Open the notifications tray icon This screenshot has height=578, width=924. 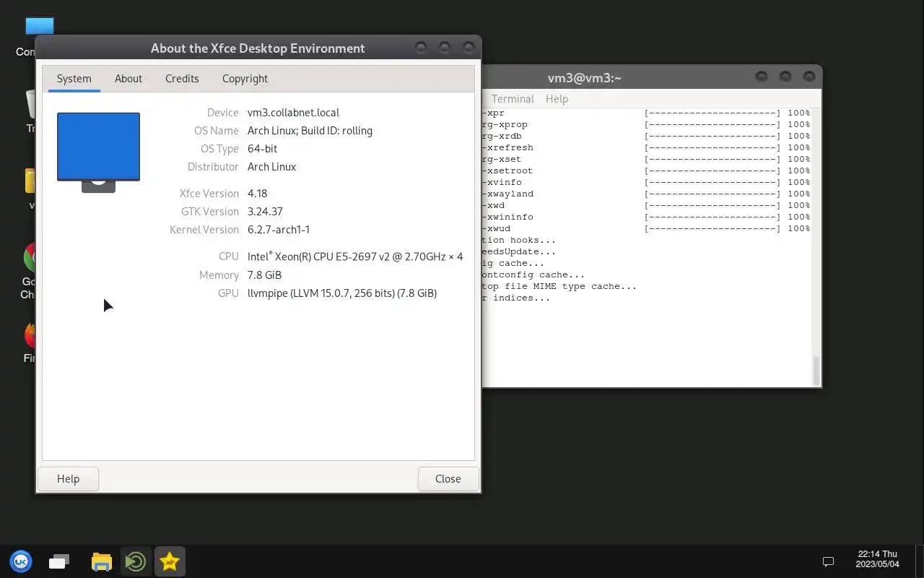(829, 561)
